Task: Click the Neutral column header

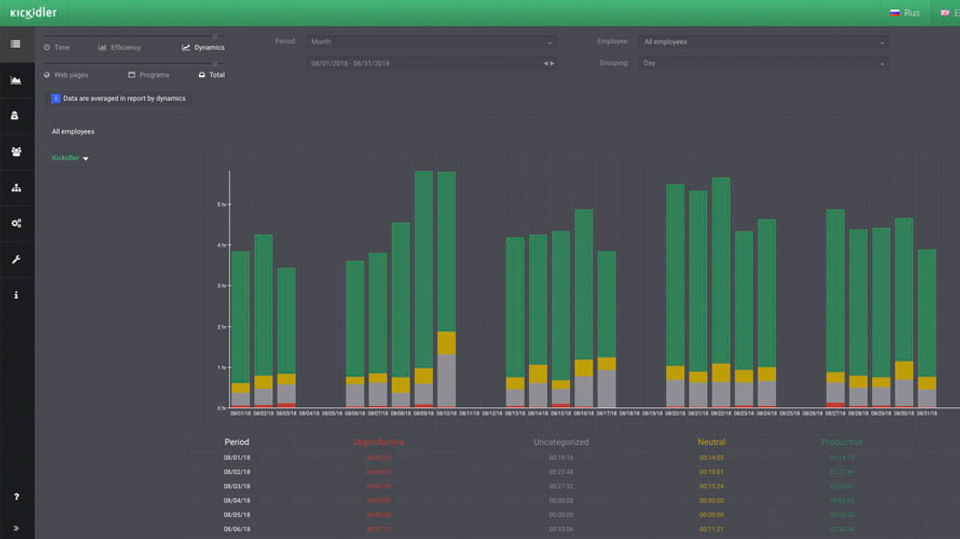Action: click(711, 442)
